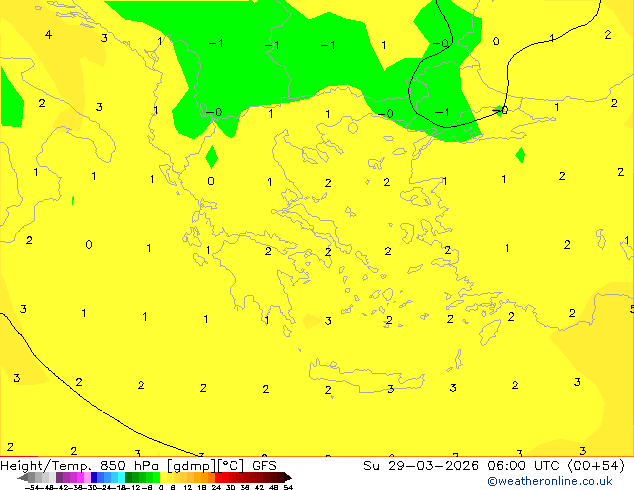
Task: Click the 54 label on the scale
Action: click(288, 487)
